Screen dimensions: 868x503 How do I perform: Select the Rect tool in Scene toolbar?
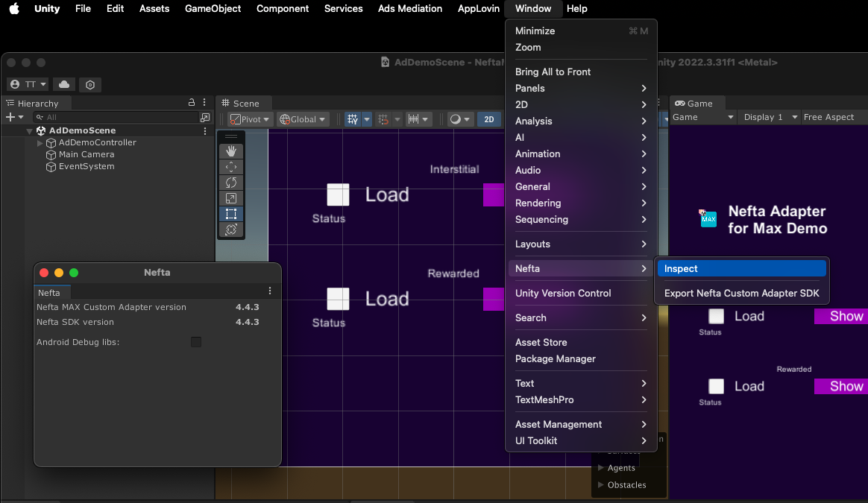(x=231, y=214)
